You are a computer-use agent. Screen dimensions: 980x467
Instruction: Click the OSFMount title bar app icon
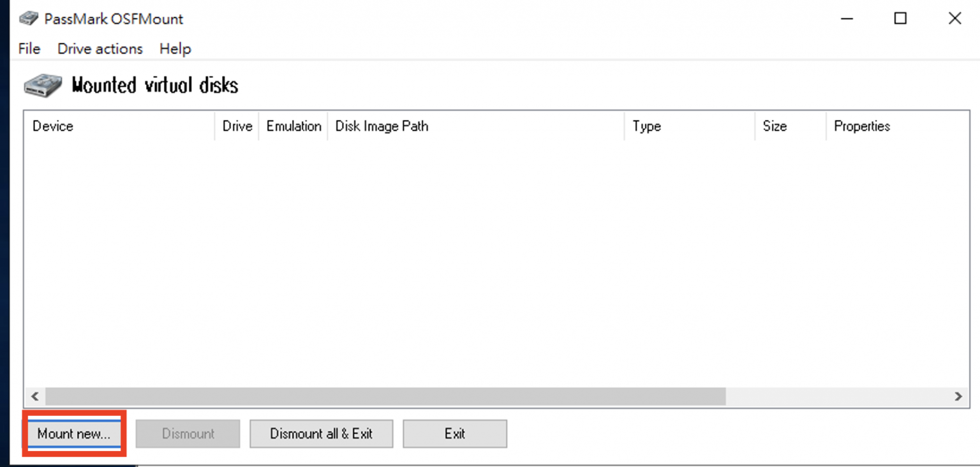pyautogui.click(x=29, y=19)
